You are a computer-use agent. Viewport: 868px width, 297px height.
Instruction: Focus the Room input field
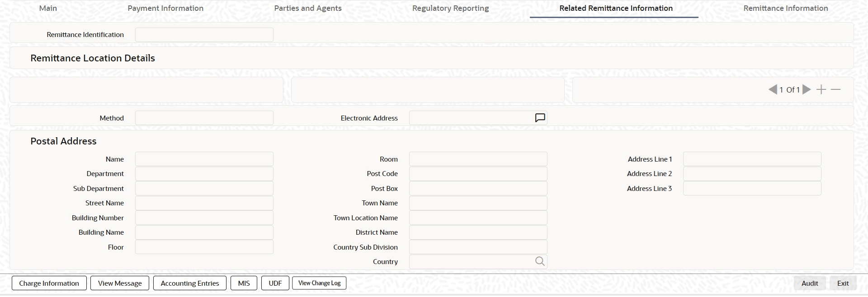[478, 159]
